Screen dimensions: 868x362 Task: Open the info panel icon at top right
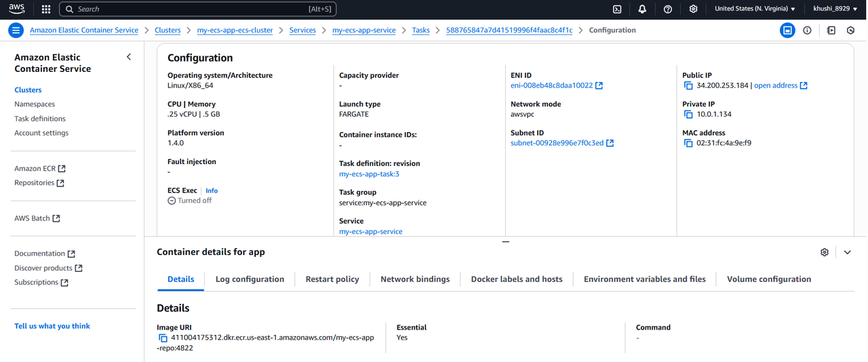(x=807, y=31)
